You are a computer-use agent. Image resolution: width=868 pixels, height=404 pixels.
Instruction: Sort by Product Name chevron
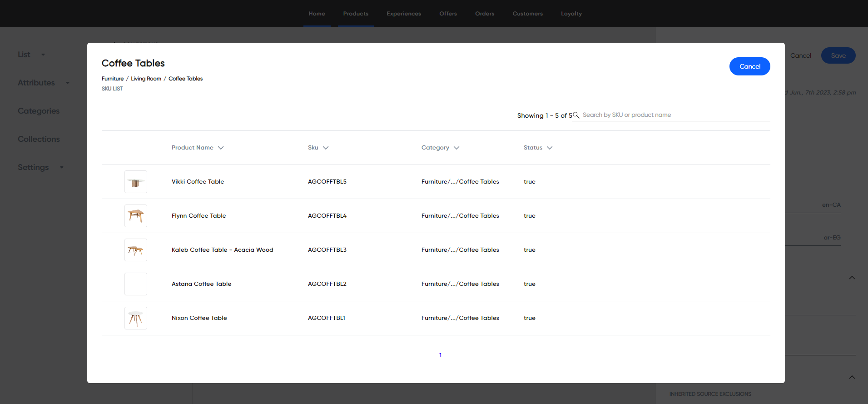point(221,148)
